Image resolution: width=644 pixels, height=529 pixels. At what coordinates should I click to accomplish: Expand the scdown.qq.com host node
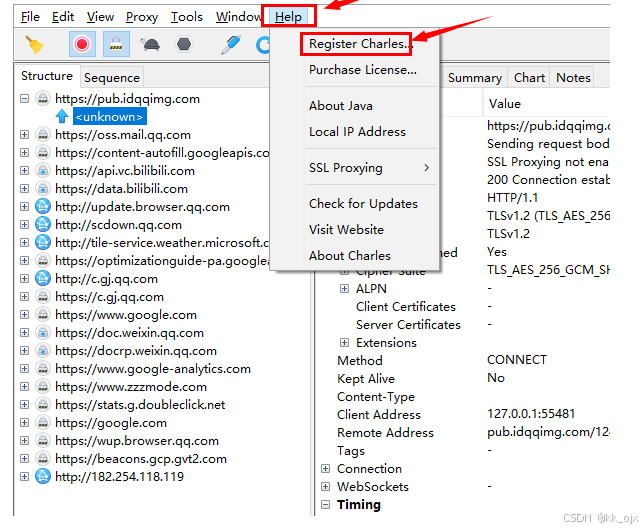tap(25, 225)
